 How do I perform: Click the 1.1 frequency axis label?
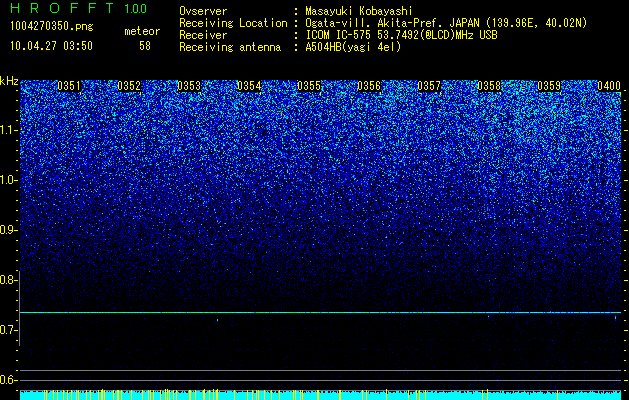[9, 130]
